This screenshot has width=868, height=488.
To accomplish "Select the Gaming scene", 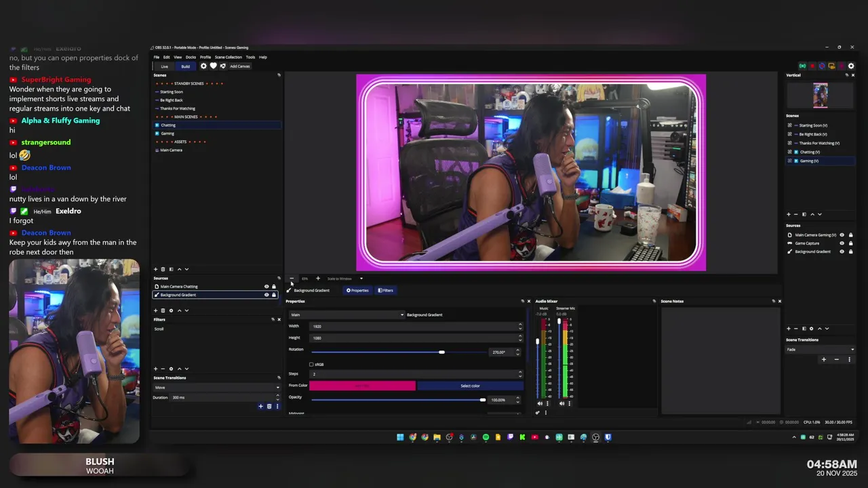I will coord(167,134).
